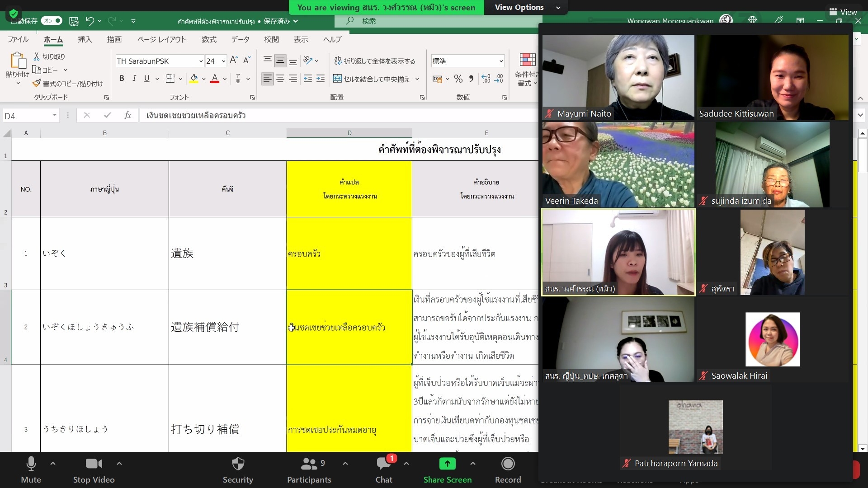Open the fill color dropdown arrow
This screenshot has height=488, width=868.
pyautogui.click(x=204, y=79)
